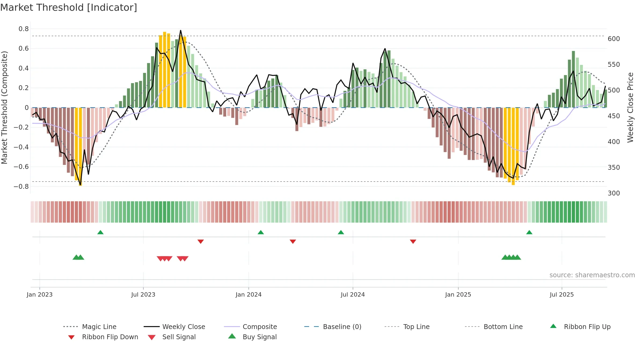Click the 300 tick on the price axis
The image size is (644, 362).
click(614, 193)
